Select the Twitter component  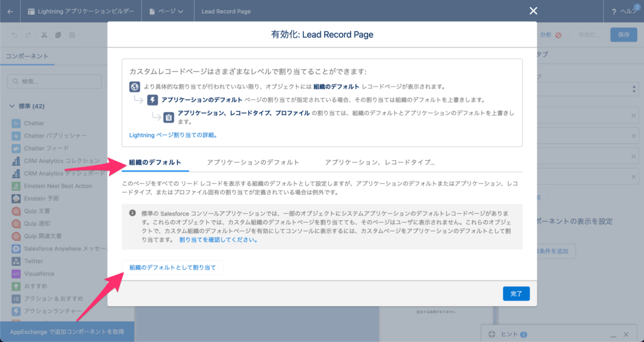click(x=27, y=261)
